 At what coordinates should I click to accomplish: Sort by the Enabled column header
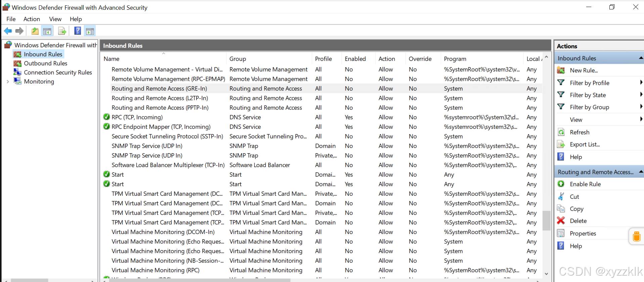(358, 59)
